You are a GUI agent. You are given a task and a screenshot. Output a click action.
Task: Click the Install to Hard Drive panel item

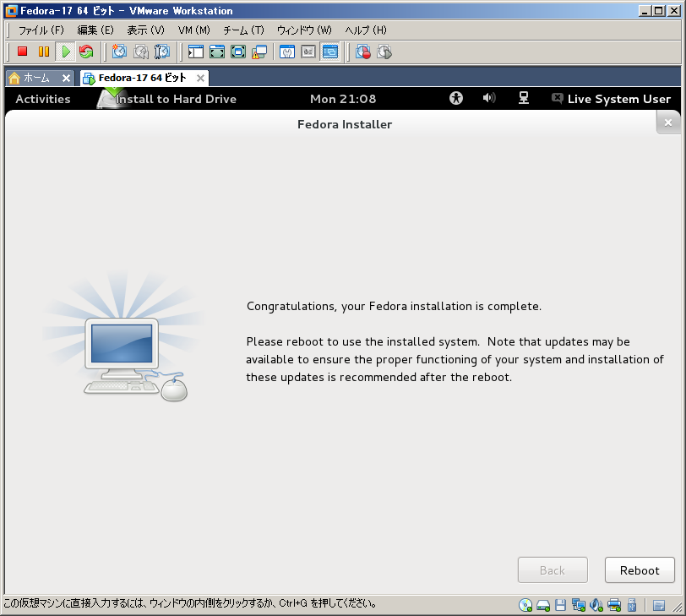coord(175,99)
